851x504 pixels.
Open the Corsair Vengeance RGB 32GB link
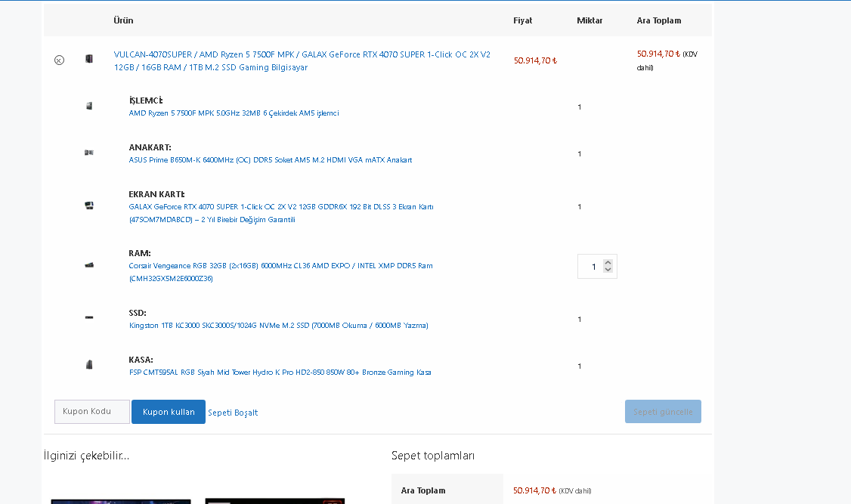(x=280, y=272)
